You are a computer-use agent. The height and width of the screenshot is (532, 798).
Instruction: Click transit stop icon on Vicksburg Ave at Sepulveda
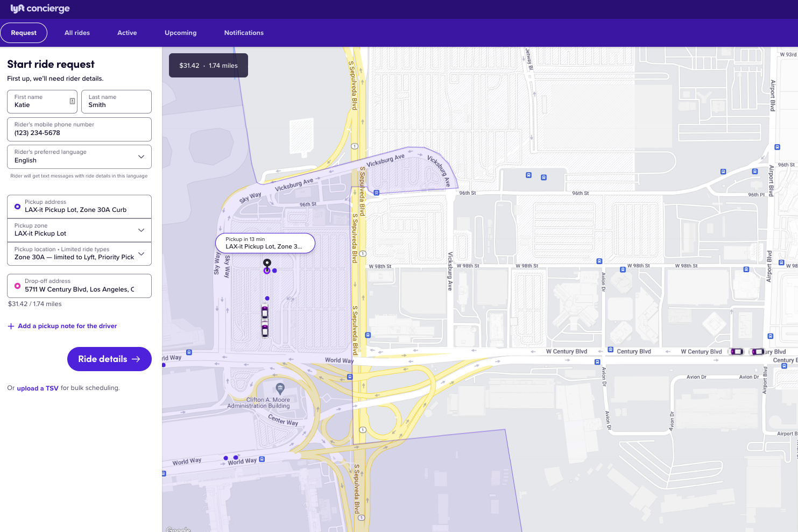(377, 193)
